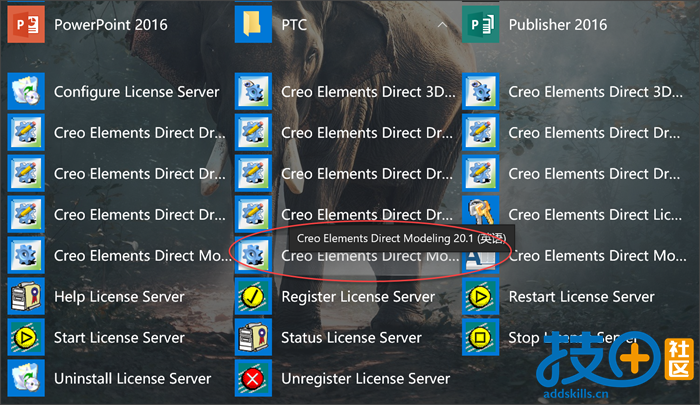Open Help License Server

(x=96, y=296)
